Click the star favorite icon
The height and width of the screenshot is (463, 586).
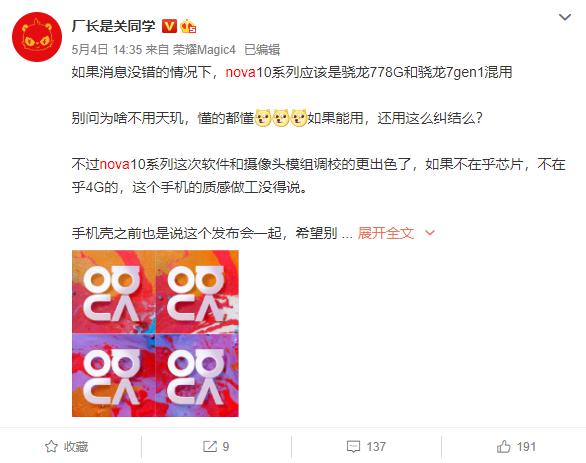click(x=51, y=446)
